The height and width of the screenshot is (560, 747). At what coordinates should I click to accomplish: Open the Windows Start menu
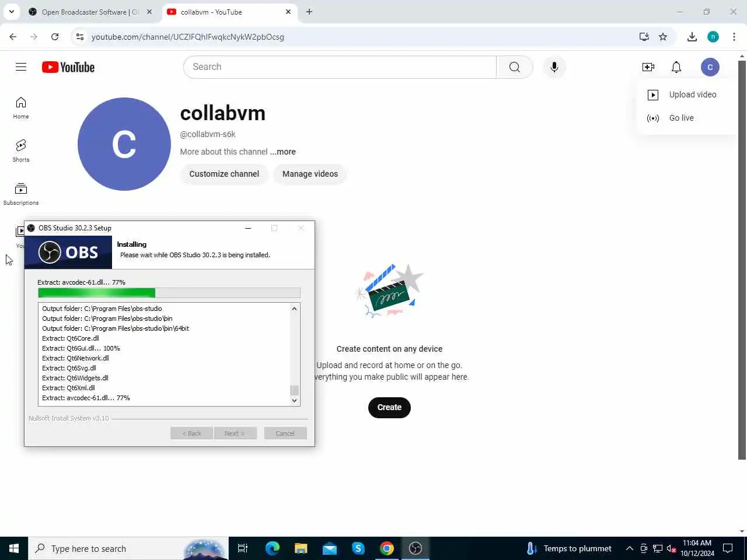pos(14,548)
